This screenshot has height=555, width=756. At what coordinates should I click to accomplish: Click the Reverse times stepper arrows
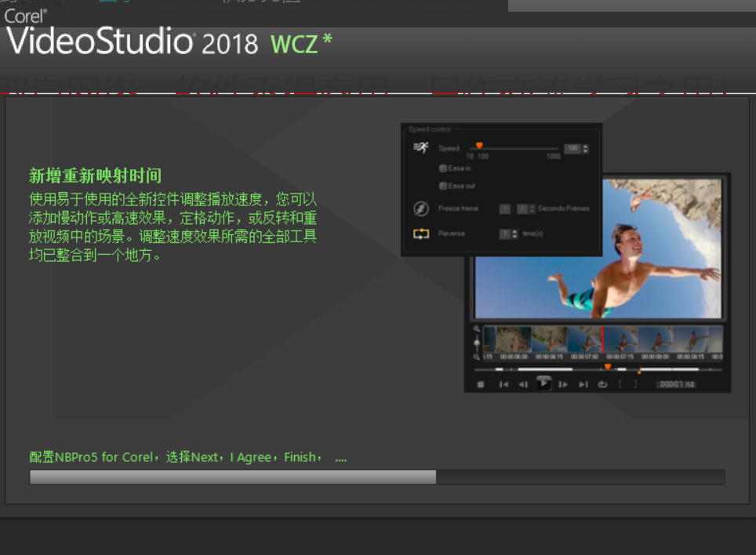(x=515, y=234)
